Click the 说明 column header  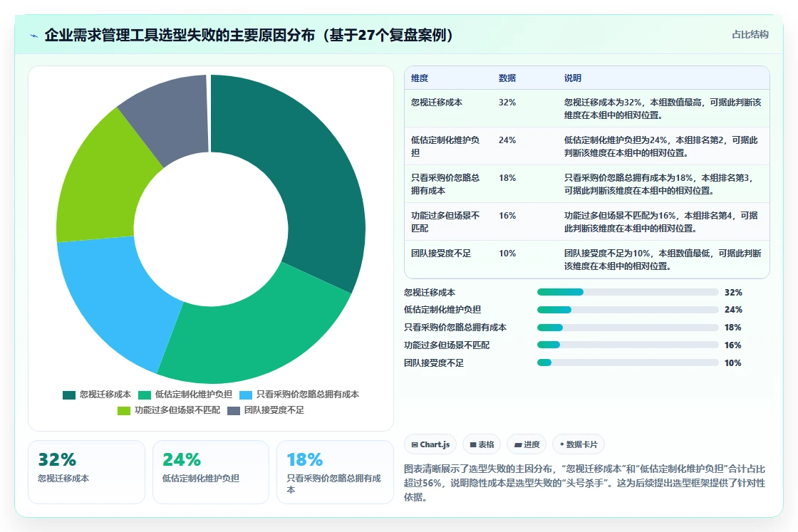coord(573,78)
